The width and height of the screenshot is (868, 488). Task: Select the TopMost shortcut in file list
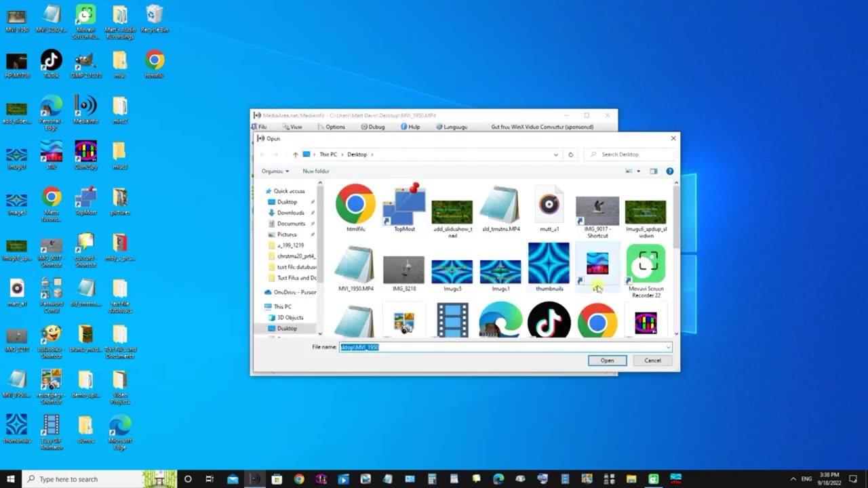point(404,207)
